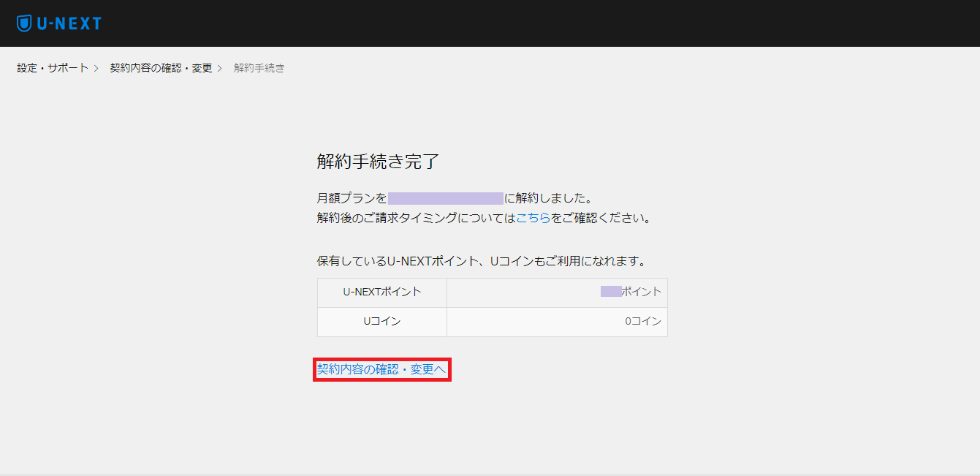Follow the 契約内容の確認・変更へ link
The height and width of the screenshot is (476, 980).
381,370
